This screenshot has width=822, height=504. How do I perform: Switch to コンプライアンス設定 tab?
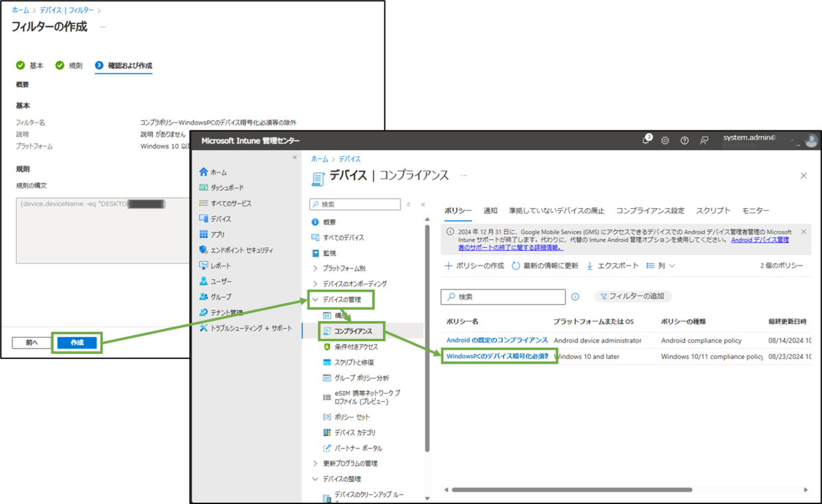[650, 210]
